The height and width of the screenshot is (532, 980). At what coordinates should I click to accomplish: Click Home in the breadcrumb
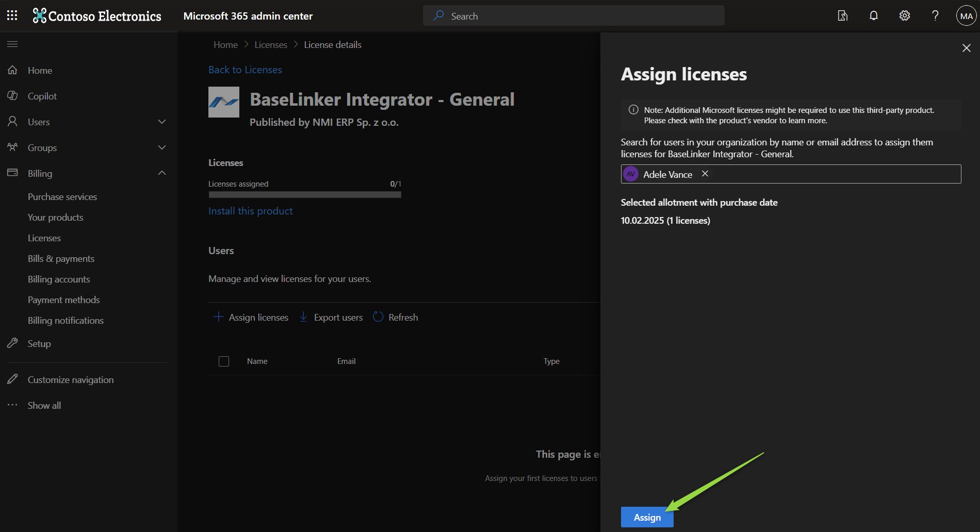(x=226, y=45)
